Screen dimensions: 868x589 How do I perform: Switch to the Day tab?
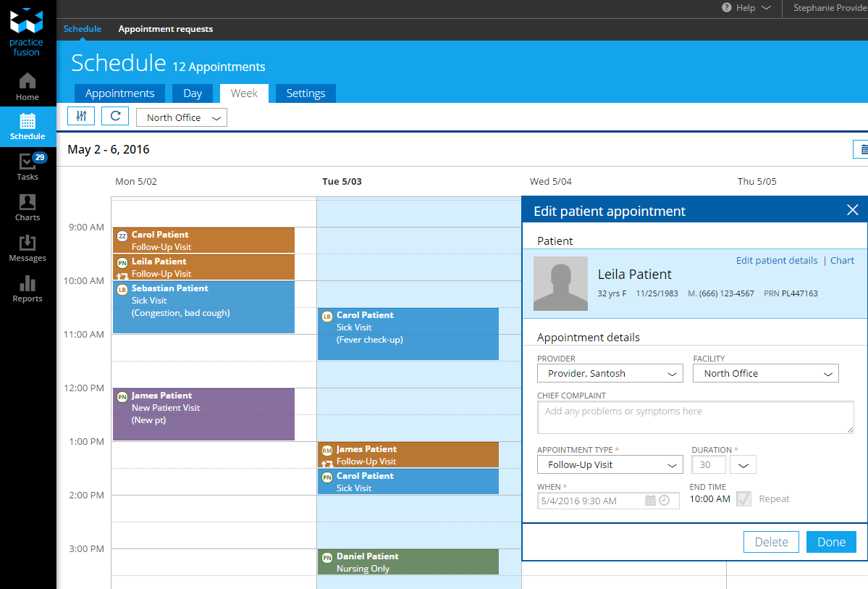click(x=192, y=93)
